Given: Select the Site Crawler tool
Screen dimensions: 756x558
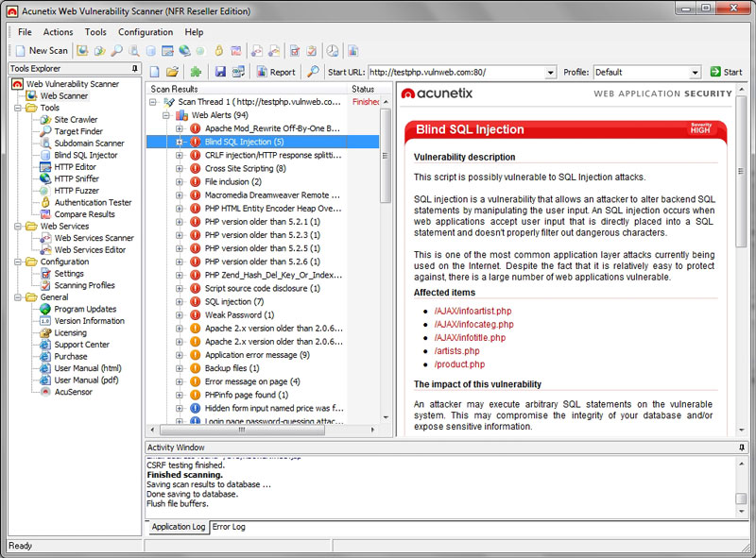Looking at the screenshot, I should point(76,119).
